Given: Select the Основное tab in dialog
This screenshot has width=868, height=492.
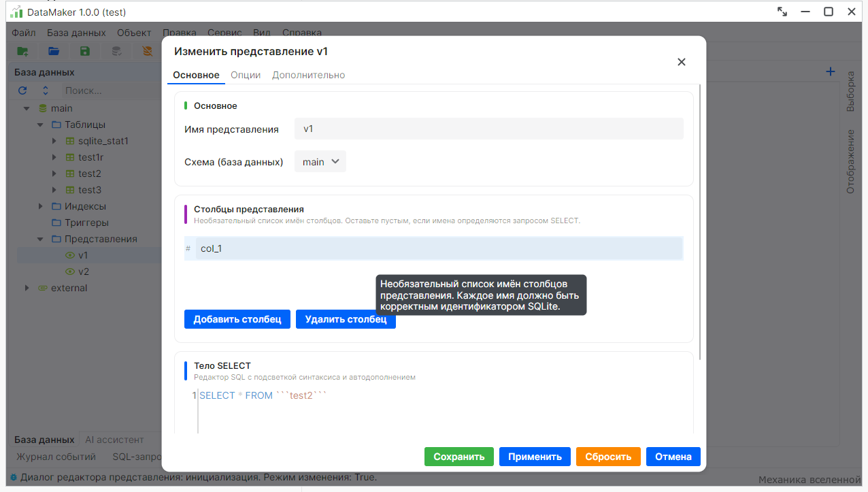Looking at the screenshot, I should pos(196,75).
